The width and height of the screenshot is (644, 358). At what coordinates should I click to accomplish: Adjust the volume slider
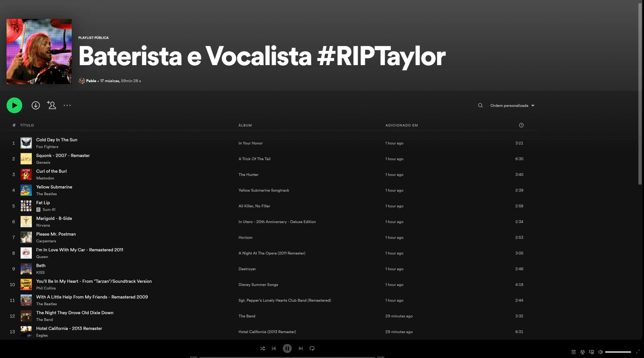pyautogui.click(x=618, y=352)
